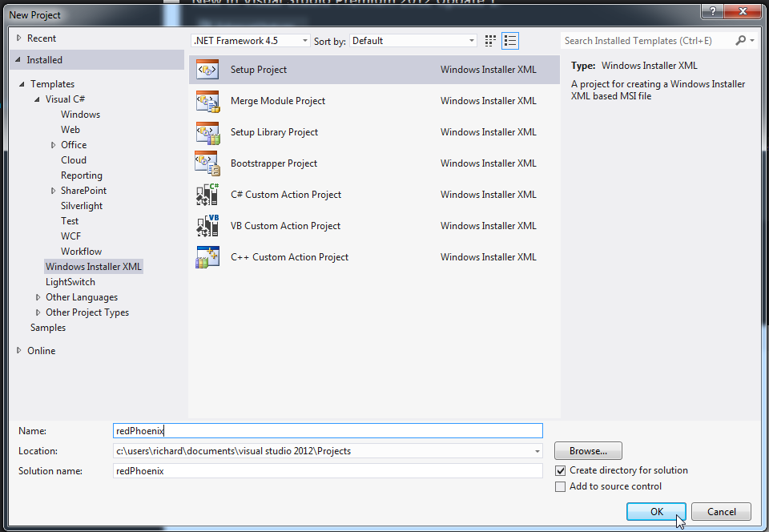Click the Browse... button
This screenshot has width=769, height=532.
coord(588,451)
